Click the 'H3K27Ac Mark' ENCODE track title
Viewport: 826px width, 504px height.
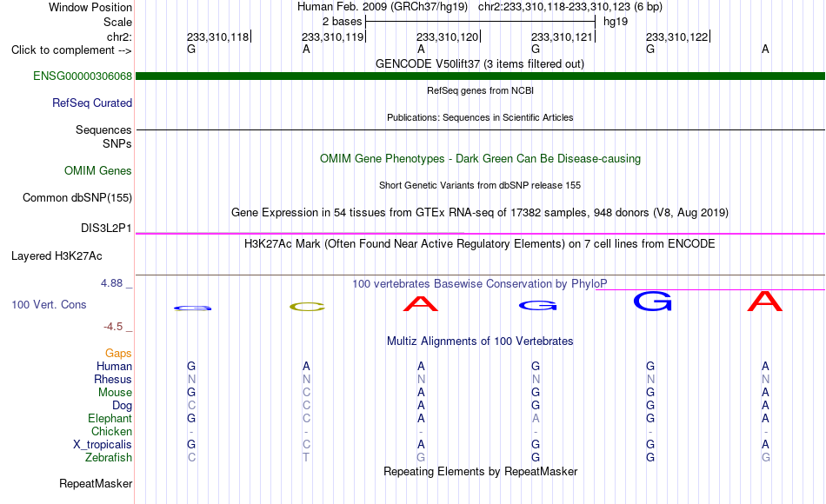point(479,244)
